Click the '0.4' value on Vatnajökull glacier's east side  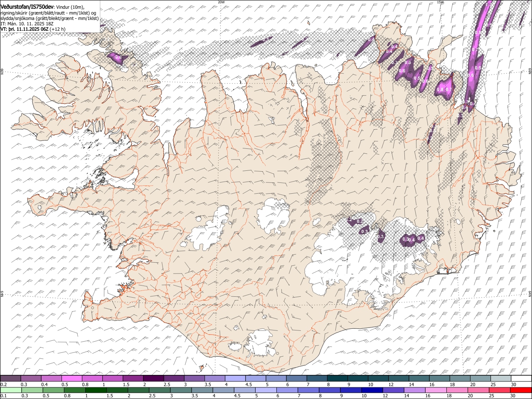(x=421, y=238)
